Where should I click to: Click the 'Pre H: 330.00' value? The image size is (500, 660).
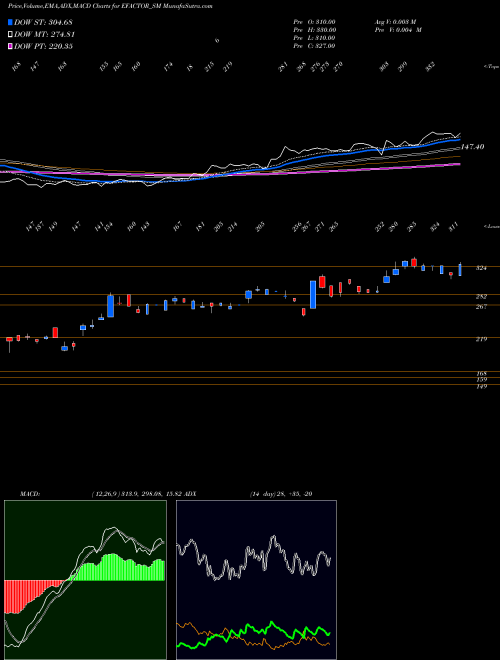click(x=314, y=30)
